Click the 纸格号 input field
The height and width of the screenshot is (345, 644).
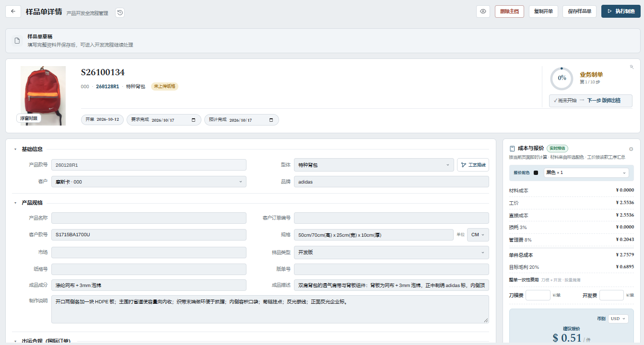point(149,269)
